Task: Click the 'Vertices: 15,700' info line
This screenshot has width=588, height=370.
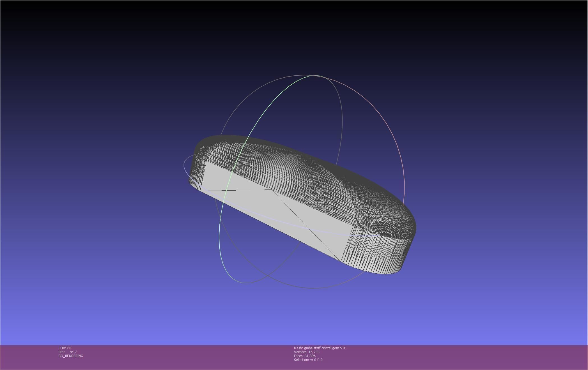Action: pos(307,352)
